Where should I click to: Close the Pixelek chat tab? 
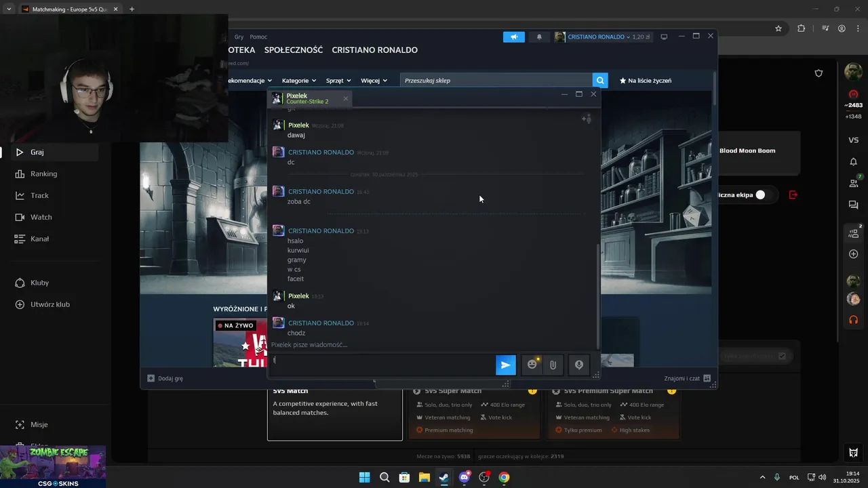coord(345,98)
